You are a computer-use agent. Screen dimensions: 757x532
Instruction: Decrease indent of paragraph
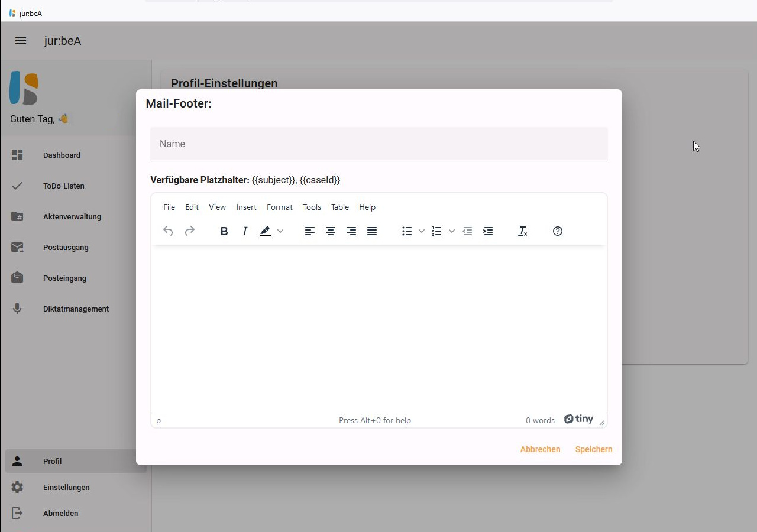point(467,231)
